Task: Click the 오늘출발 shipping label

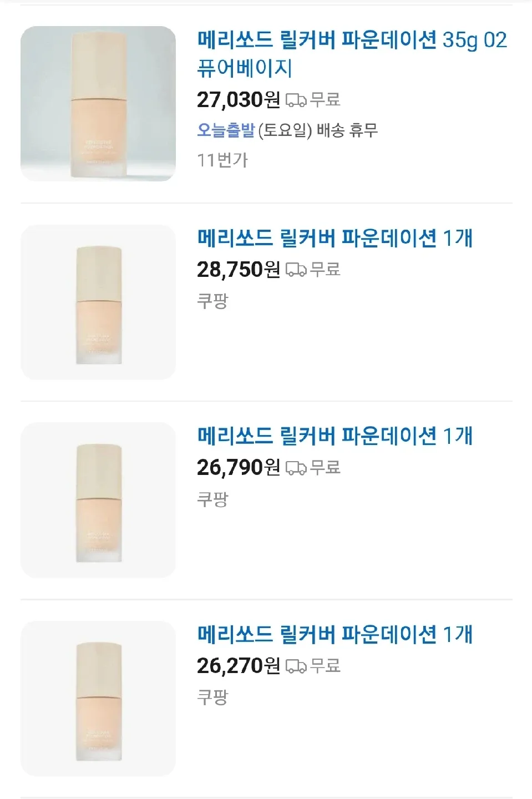Action: [x=226, y=130]
